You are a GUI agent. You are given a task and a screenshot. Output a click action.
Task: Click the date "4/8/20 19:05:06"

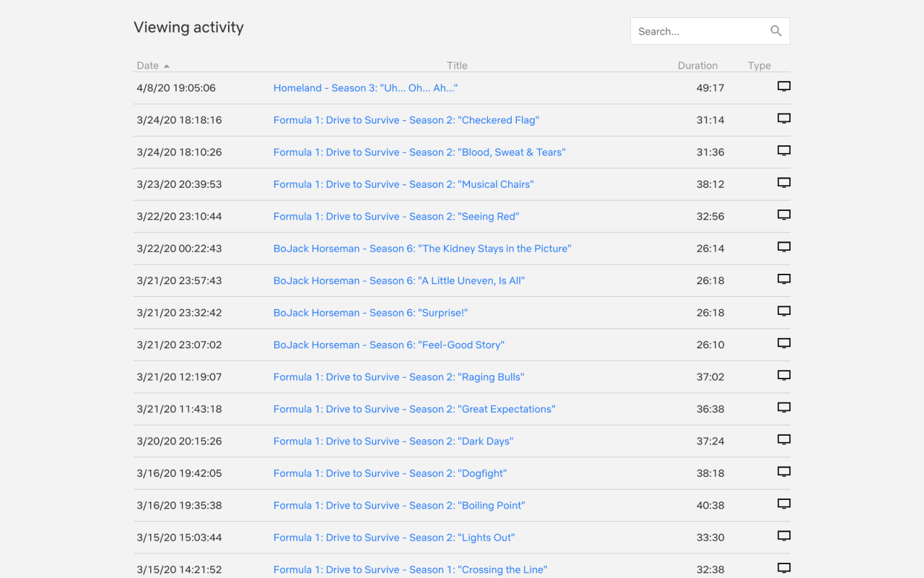tap(176, 88)
